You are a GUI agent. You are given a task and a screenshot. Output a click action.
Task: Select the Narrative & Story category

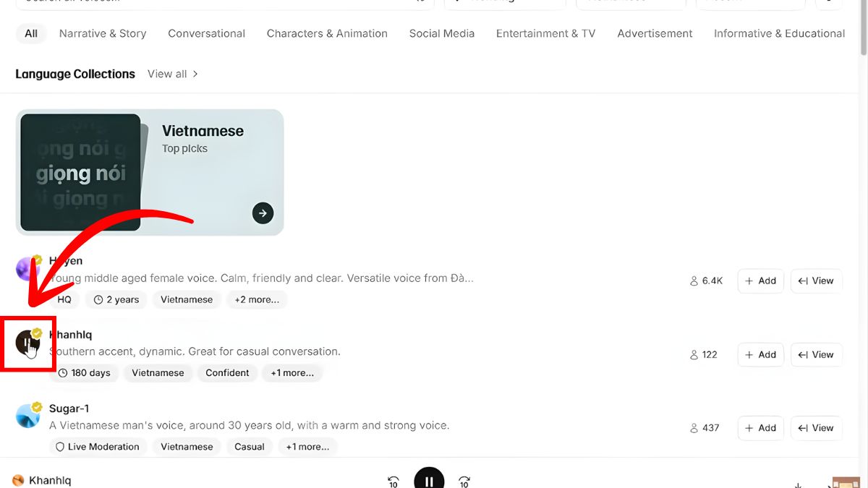[103, 33]
